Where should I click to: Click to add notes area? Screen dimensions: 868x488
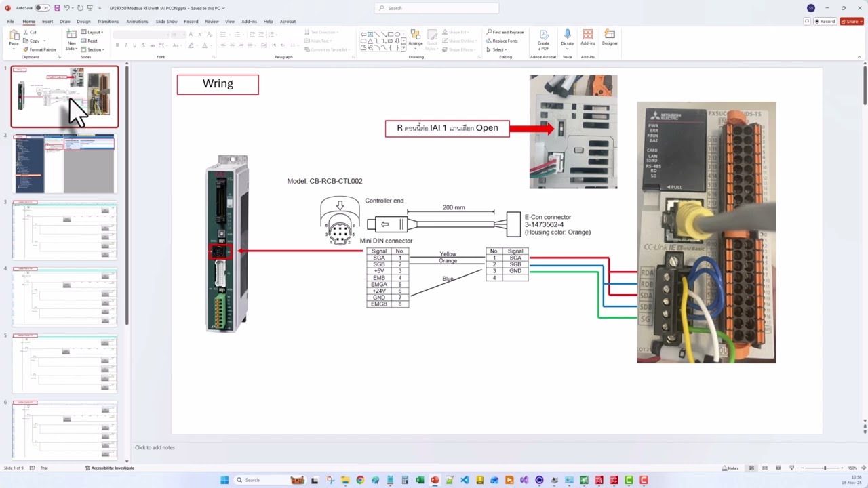[155, 447]
